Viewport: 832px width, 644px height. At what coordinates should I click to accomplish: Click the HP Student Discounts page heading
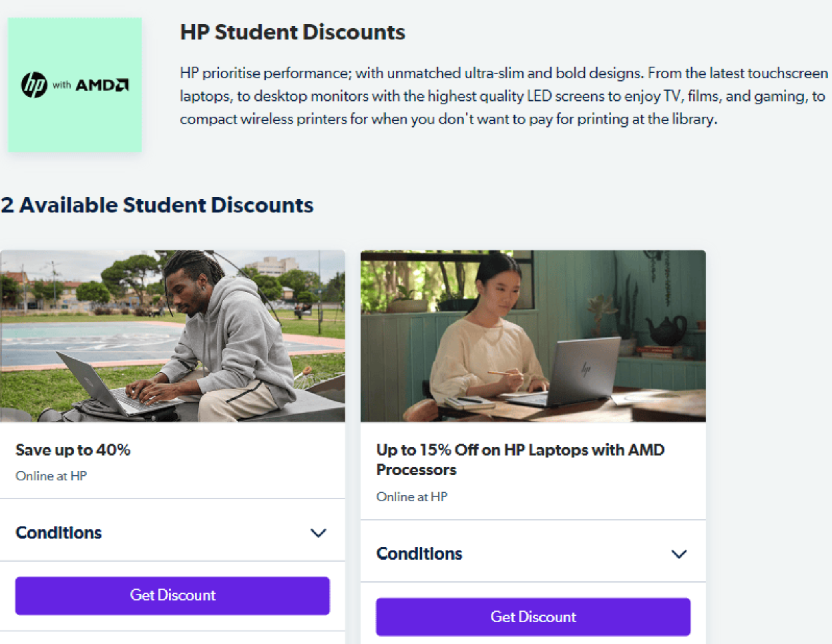[292, 32]
